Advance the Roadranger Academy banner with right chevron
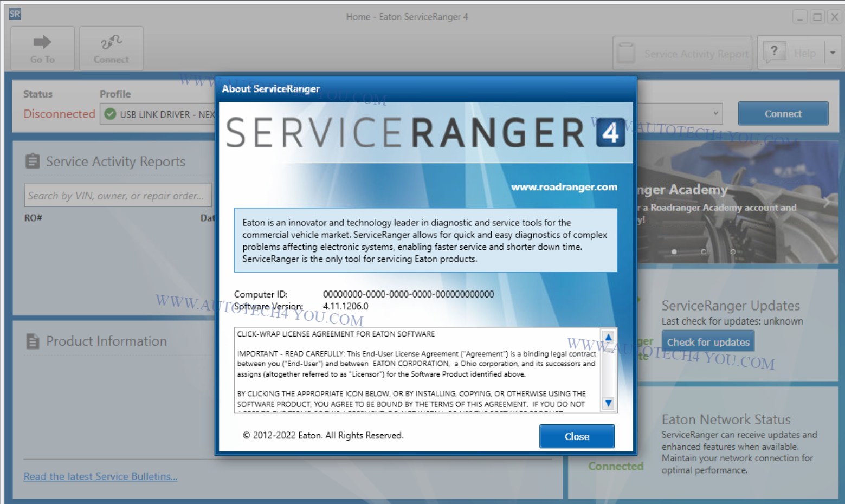 click(826, 202)
